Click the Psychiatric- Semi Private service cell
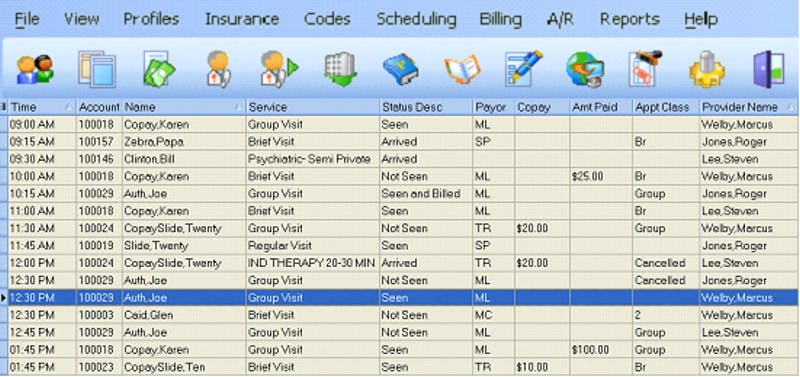 coord(313,159)
